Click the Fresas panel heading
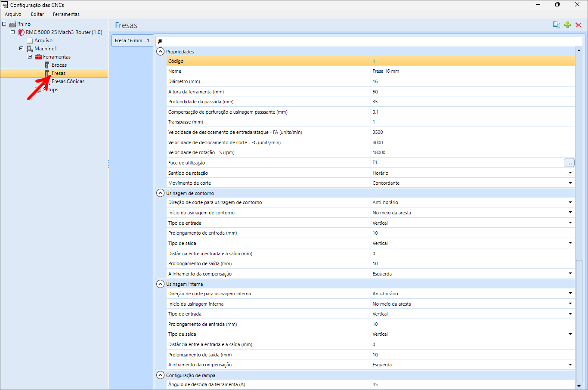The image size is (588, 390). tap(126, 25)
